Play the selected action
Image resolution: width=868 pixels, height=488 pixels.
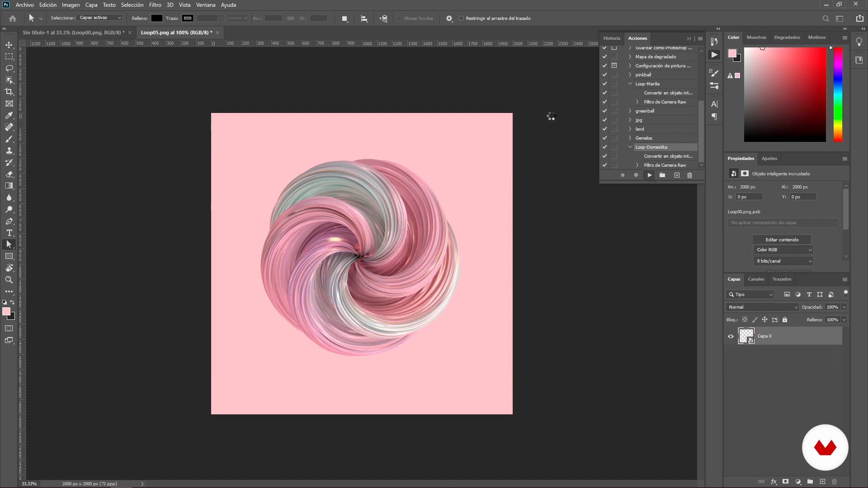pyautogui.click(x=649, y=175)
